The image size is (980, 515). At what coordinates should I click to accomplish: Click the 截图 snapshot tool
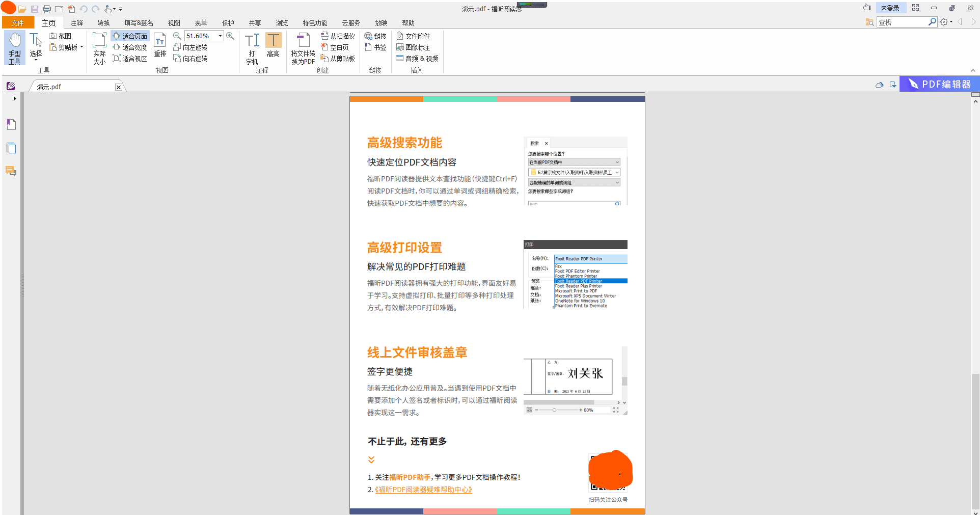point(60,36)
